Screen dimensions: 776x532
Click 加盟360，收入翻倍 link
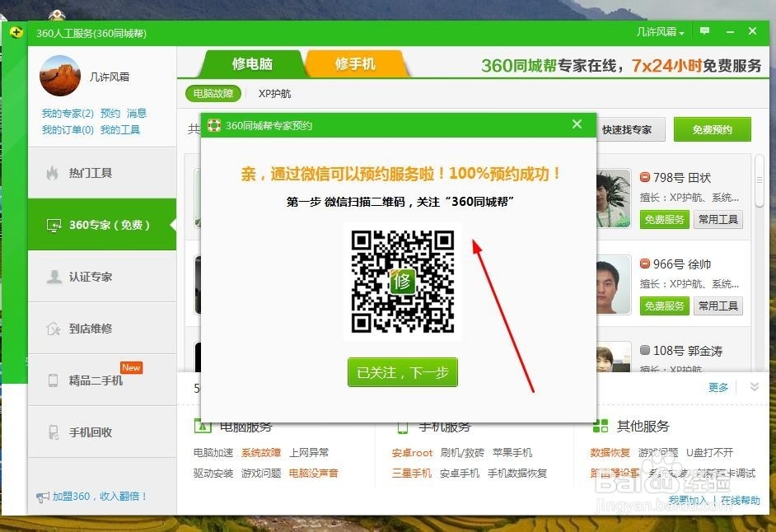[100, 496]
